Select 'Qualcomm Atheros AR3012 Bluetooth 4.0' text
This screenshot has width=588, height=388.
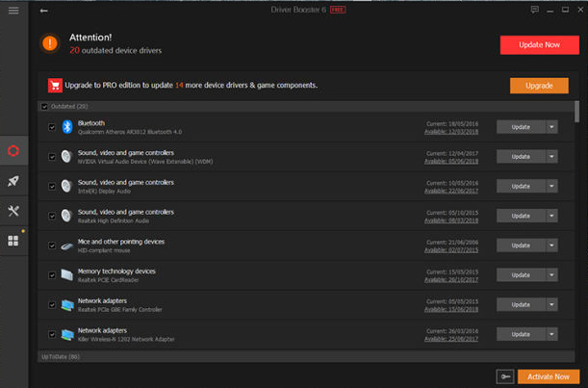(130, 132)
